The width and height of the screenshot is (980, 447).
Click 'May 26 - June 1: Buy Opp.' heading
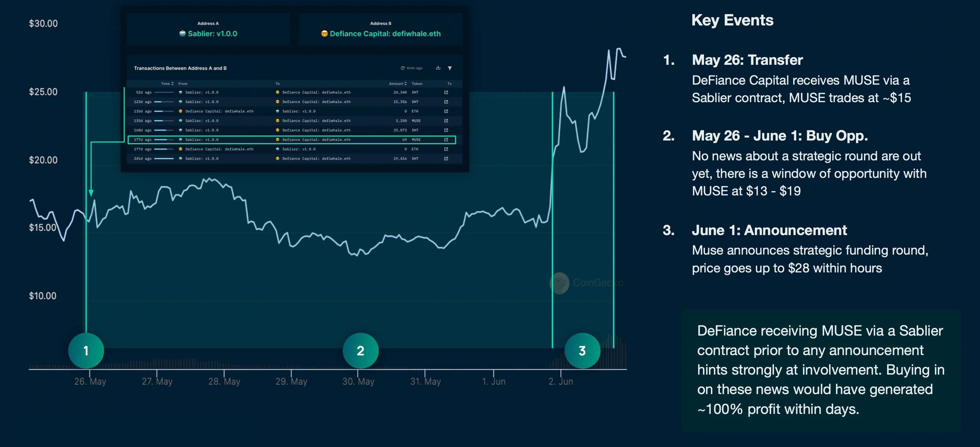(x=780, y=136)
